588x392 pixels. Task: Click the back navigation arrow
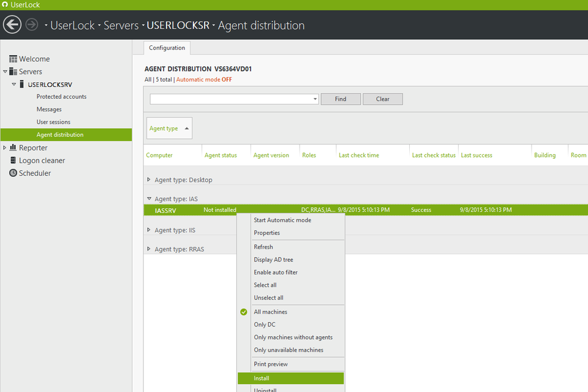pyautogui.click(x=12, y=24)
